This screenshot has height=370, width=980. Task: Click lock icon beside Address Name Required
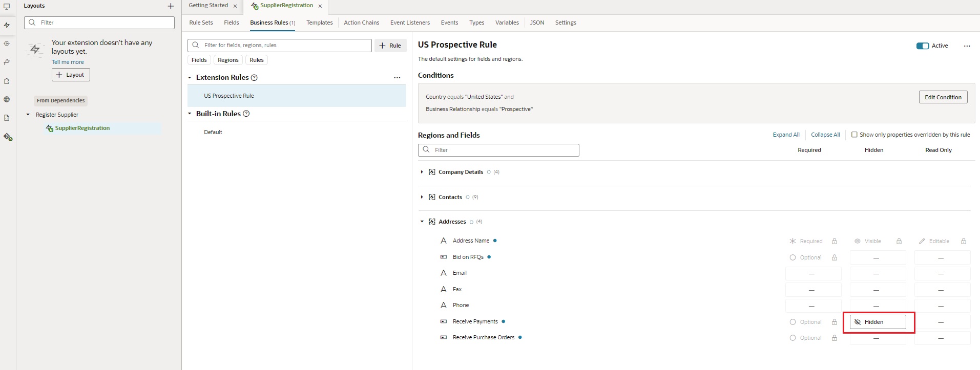coord(835,241)
